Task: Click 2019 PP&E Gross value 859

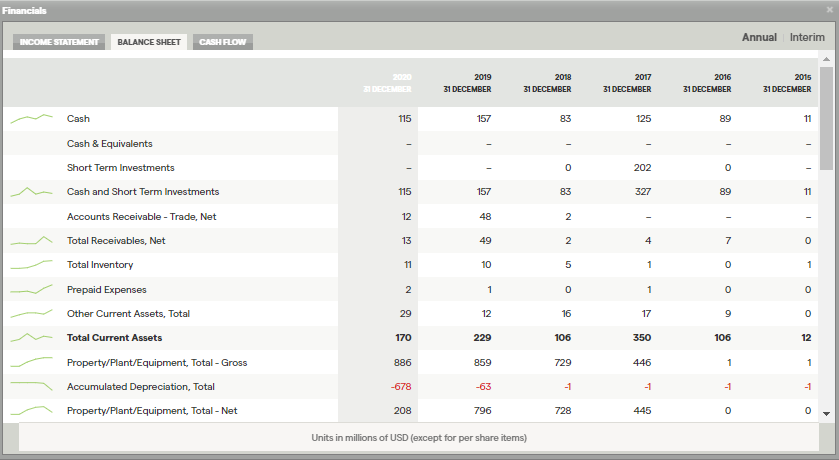Action: pyautogui.click(x=482, y=363)
